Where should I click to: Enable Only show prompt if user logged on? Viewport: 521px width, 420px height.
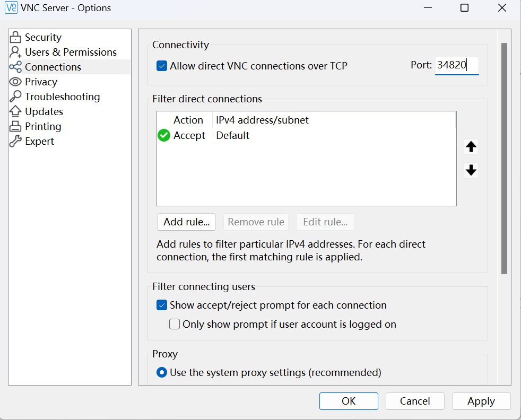175,324
